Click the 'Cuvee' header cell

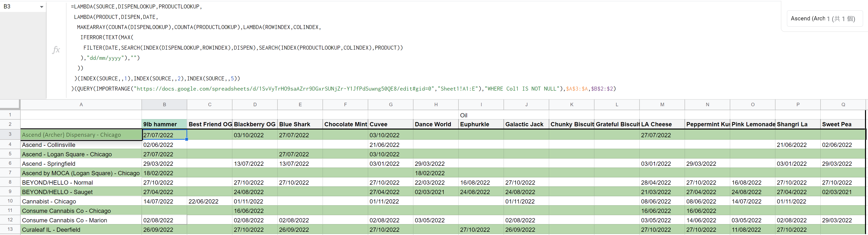(x=391, y=124)
